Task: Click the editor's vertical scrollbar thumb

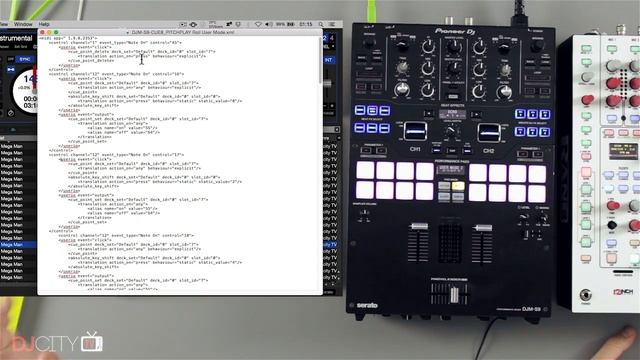Action: coord(320,61)
